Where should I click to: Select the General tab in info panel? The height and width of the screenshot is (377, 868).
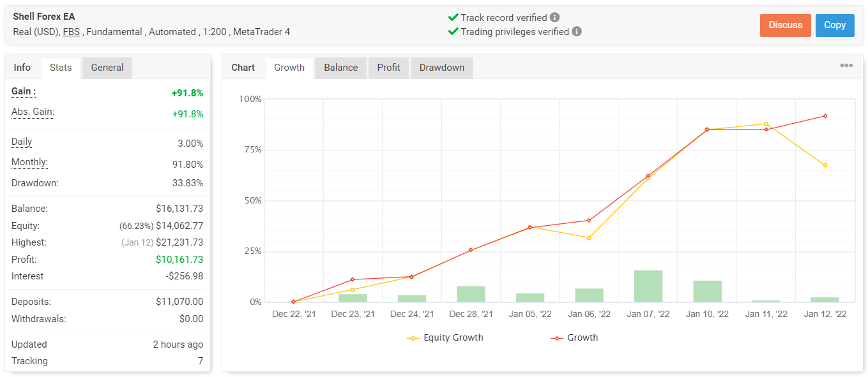(107, 68)
